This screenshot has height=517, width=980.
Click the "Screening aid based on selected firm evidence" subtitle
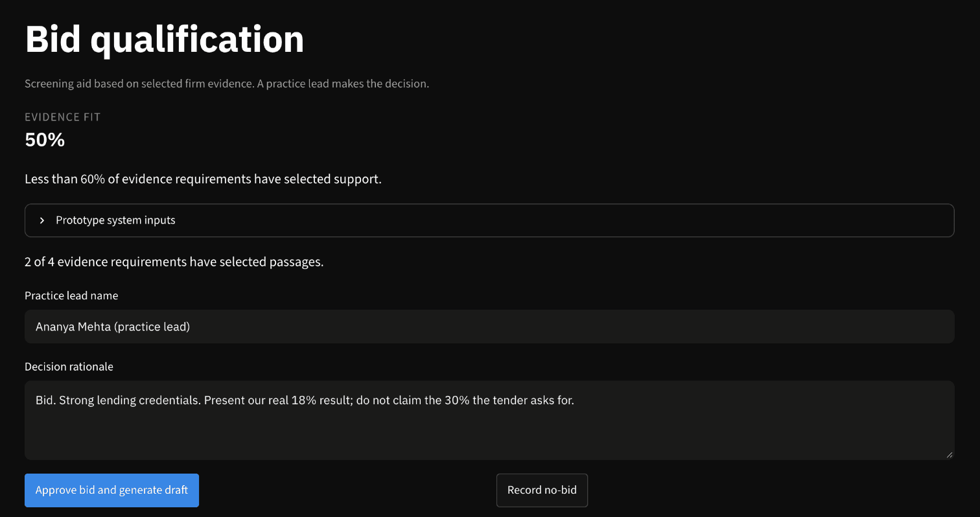pyautogui.click(x=227, y=84)
